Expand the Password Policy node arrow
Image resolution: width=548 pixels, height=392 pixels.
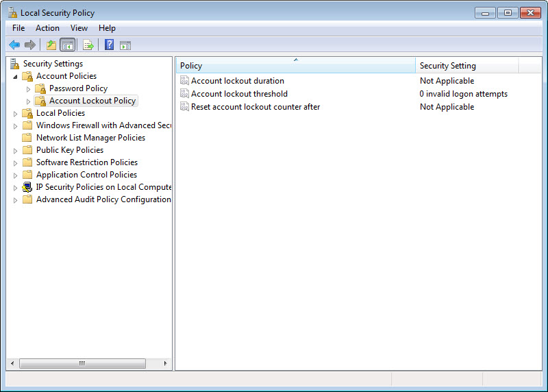point(28,88)
